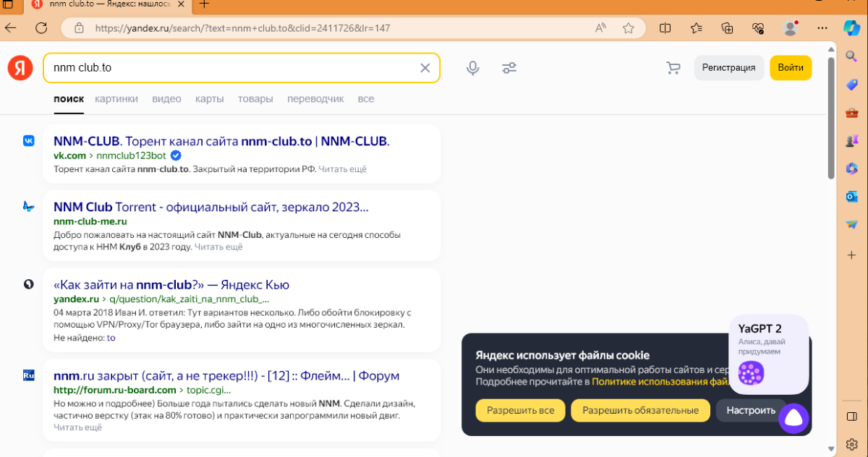The image size is (868, 457).
Task: Click Разрешить все cookie button
Action: (521, 410)
